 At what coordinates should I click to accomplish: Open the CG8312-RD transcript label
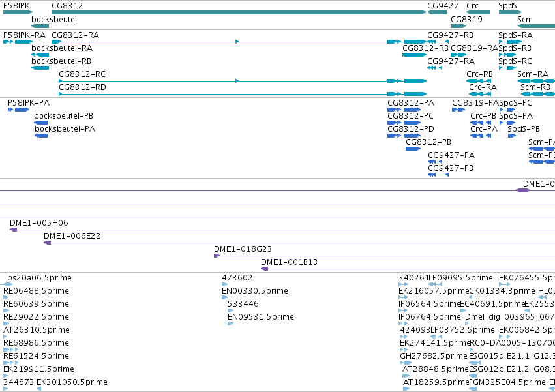pos(82,87)
